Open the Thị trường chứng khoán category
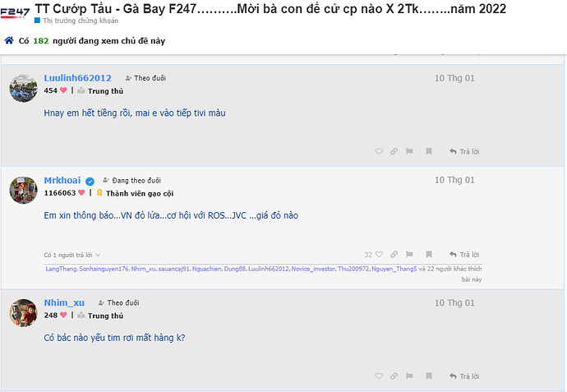 pyautogui.click(x=81, y=21)
